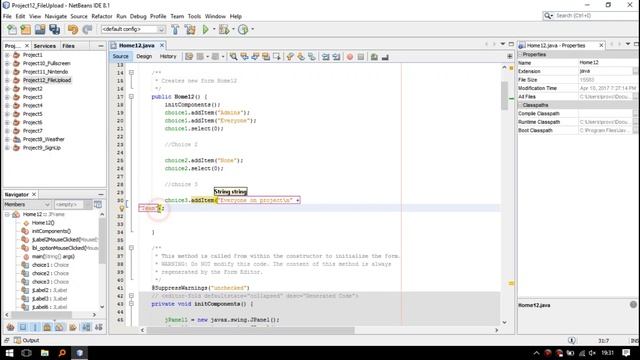Click the volume icon in system tray
Screen dimensions: 640x360
(592, 353)
